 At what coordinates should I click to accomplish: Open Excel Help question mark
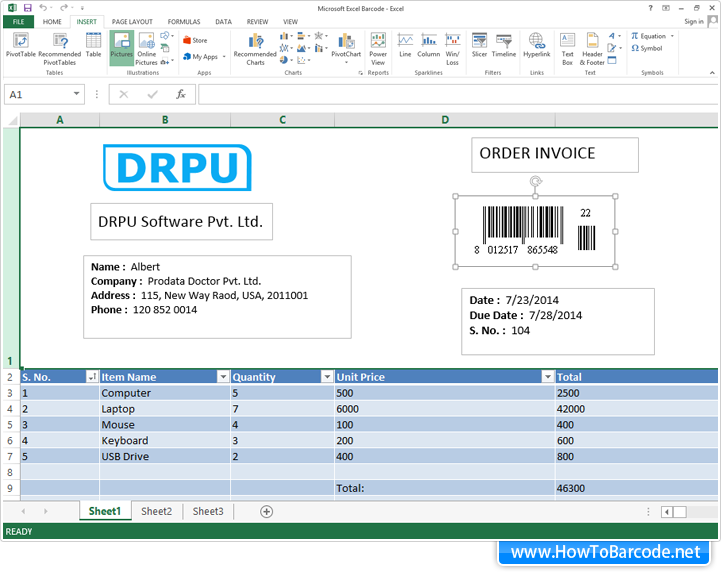(650, 8)
